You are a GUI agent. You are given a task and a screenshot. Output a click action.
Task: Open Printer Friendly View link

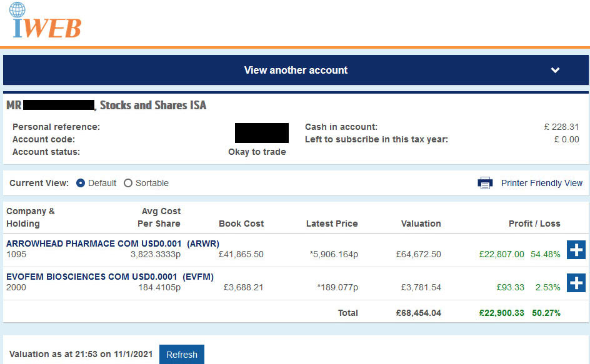click(541, 183)
